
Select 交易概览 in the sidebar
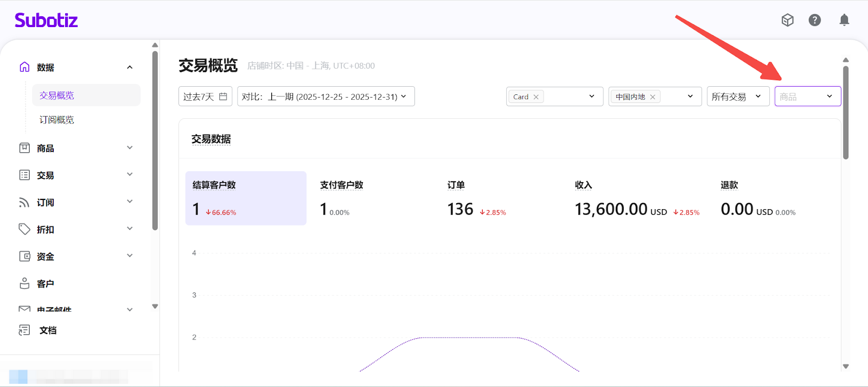tap(57, 95)
